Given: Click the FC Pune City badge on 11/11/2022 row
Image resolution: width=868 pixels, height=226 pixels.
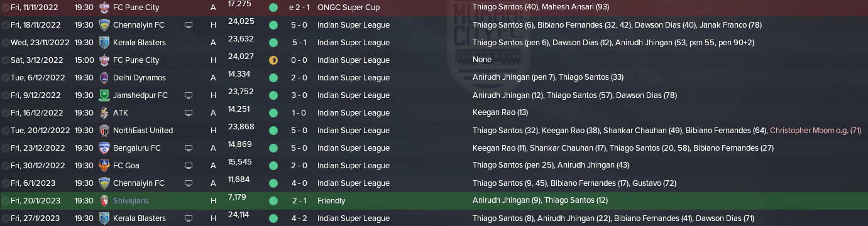Looking at the screenshot, I should 104,8.
